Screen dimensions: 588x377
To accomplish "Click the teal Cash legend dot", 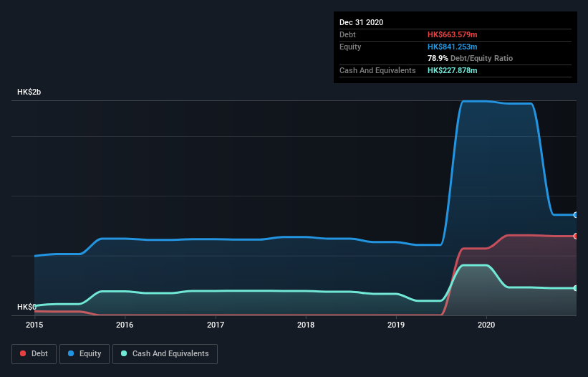I will [124, 353].
